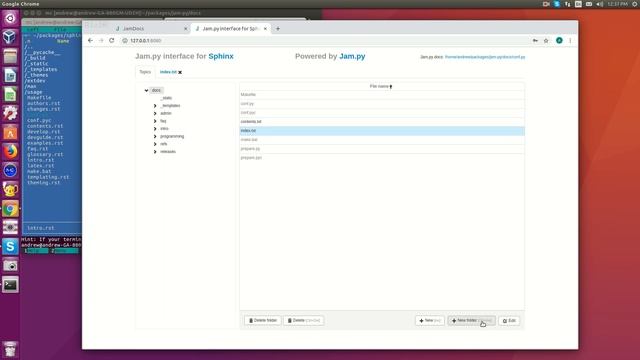Expand the faq folder arrow
The image size is (640, 360).
pos(155,121)
